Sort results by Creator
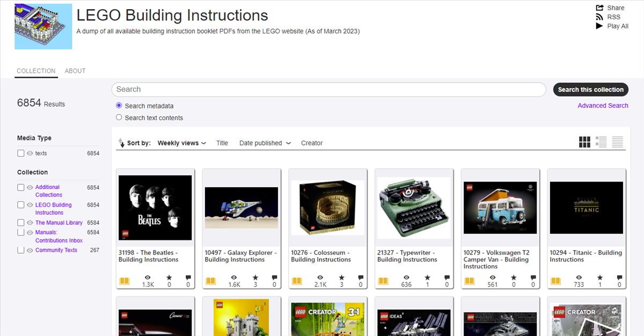 click(312, 143)
